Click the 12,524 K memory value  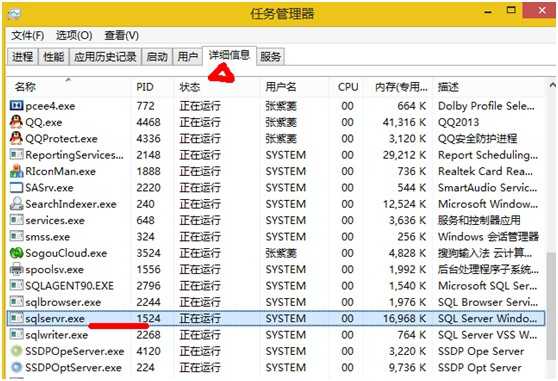[x=405, y=204]
